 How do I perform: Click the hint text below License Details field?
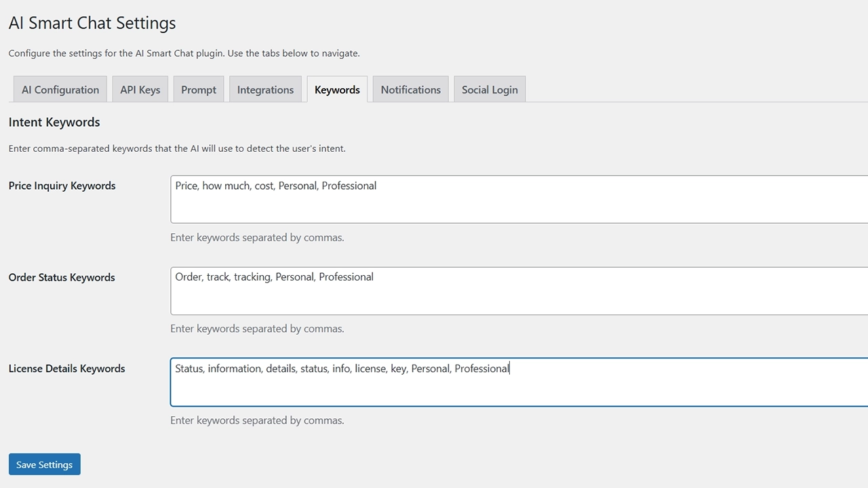pyautogui.click(x=257, y=420)
